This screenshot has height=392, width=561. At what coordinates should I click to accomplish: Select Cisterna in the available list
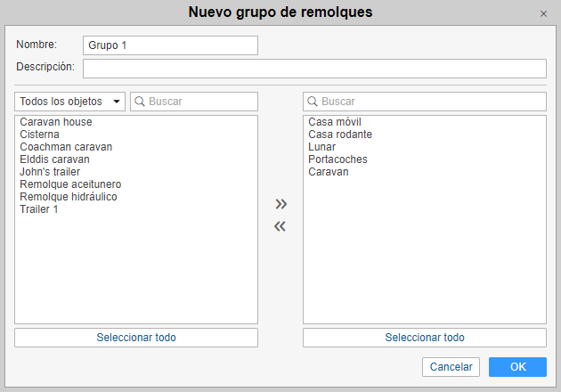41,135
